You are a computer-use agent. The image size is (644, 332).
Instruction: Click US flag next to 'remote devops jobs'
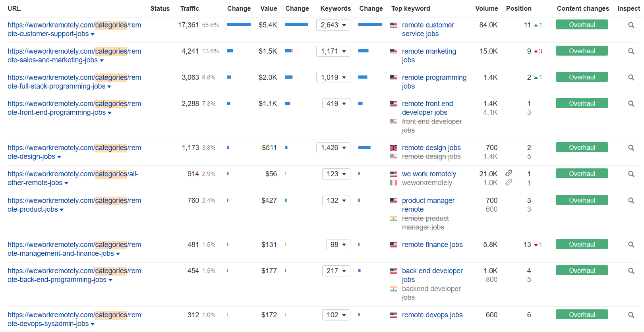393,315
